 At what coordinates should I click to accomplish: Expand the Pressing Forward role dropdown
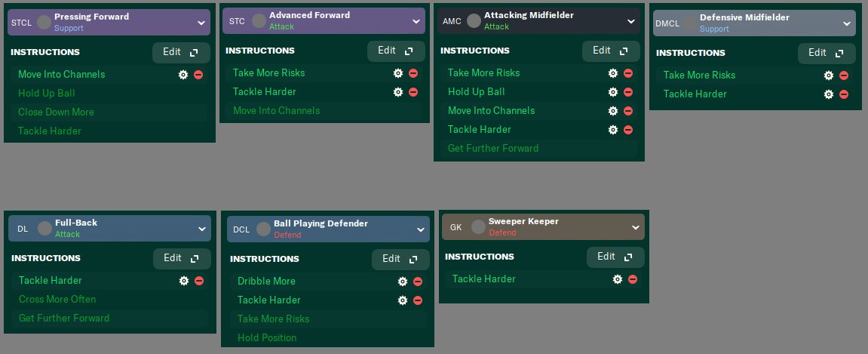click(x=201, y=23)
